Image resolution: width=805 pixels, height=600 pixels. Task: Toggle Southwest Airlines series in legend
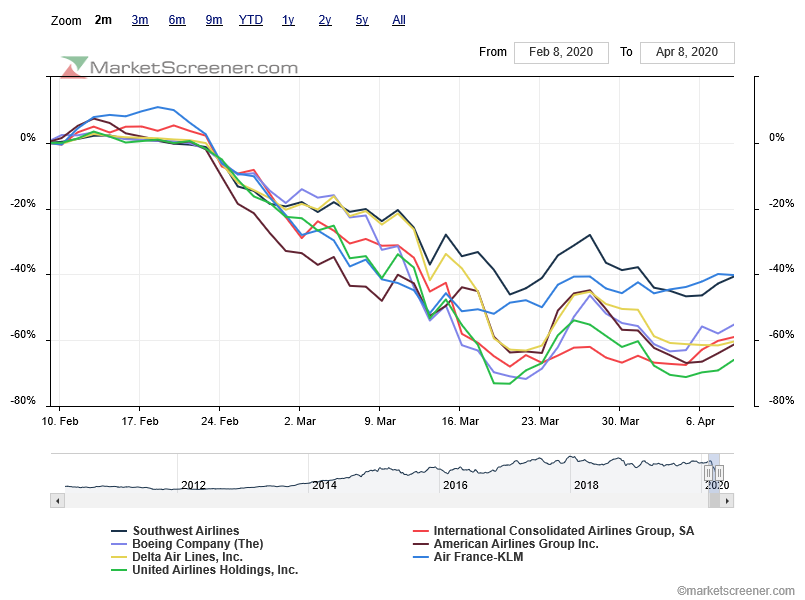click(175, 531)
